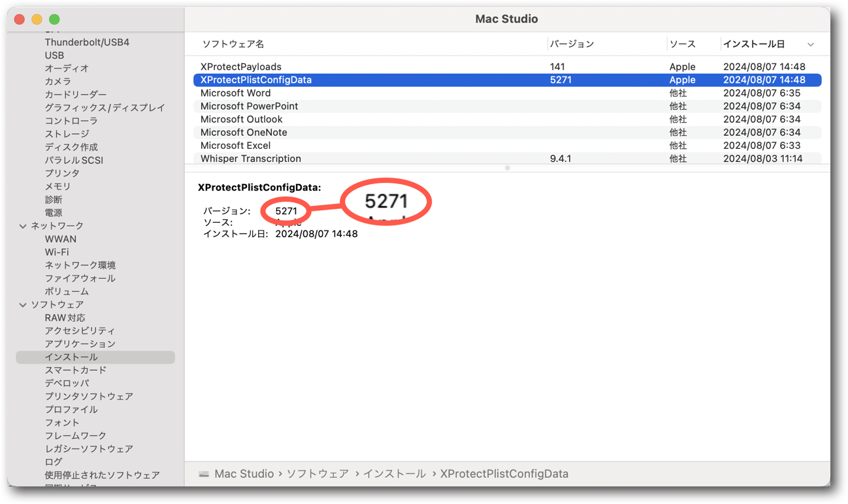Viewport: 848px width, 504px height.
Task: Open カメラ in sidebar
Action: [58, 82]
